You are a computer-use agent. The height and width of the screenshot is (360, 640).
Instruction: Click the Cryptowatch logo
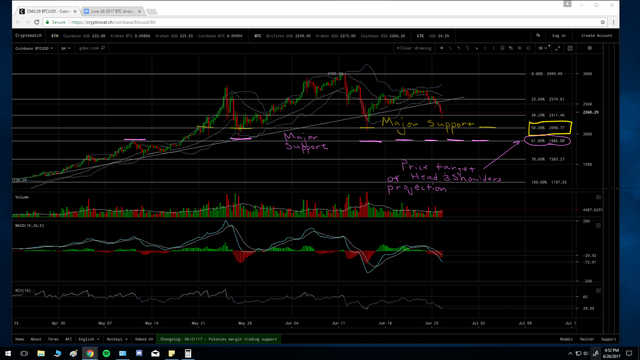[x=28, y=36]
